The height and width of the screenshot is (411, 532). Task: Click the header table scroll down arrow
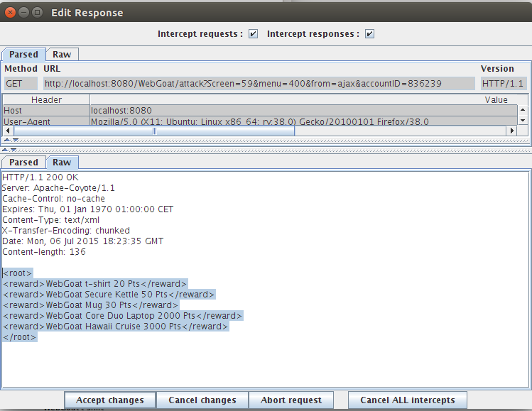pos(523,120)
